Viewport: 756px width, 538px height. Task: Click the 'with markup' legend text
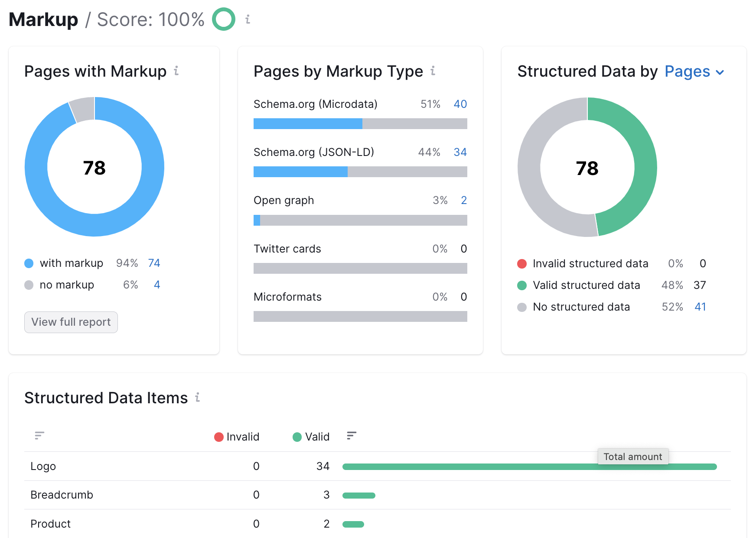(x=72, y=263)
